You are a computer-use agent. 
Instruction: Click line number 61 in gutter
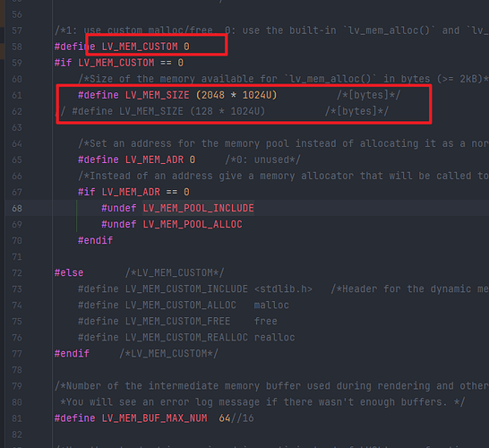pos(17,95)
